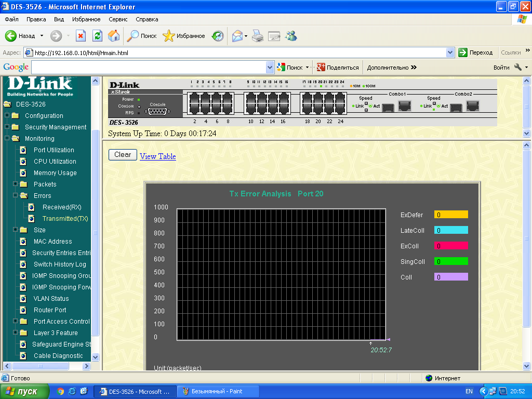This screenshot has width=532, height=399.
Task: Expand the Size folder
Action: pos(15,229)
